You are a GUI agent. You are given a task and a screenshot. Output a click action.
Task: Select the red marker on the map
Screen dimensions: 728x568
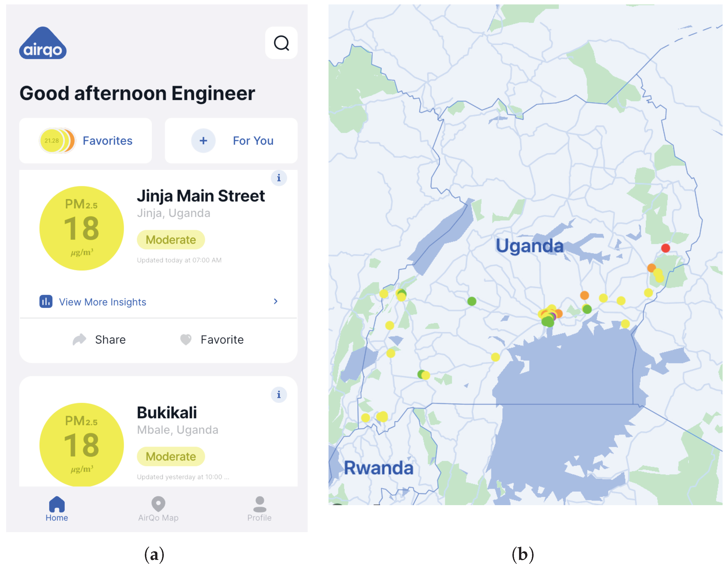point(665,248)
